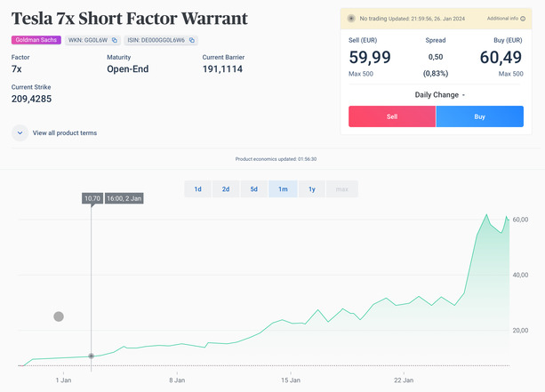Click the chart data point at 2 Jan
Screen dimensions: 545x392
point(92,356)
